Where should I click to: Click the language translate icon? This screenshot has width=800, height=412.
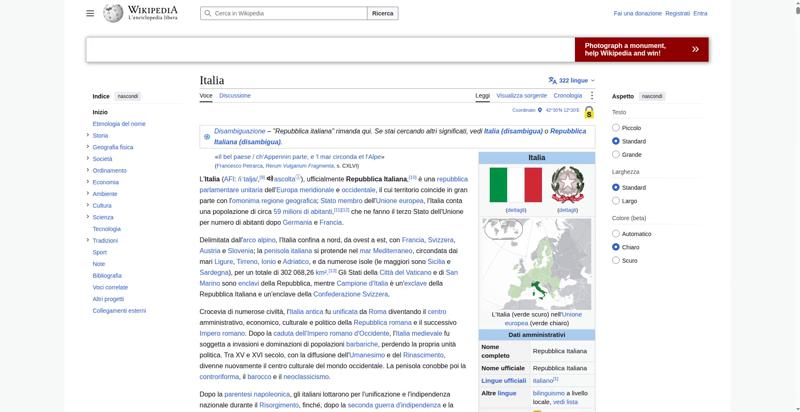[x=553, y=81]
